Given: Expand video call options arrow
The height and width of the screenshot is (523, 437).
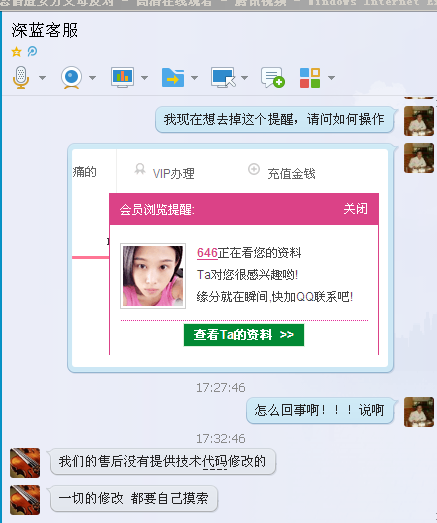Looking at the screenshot, I should point(92,78).
